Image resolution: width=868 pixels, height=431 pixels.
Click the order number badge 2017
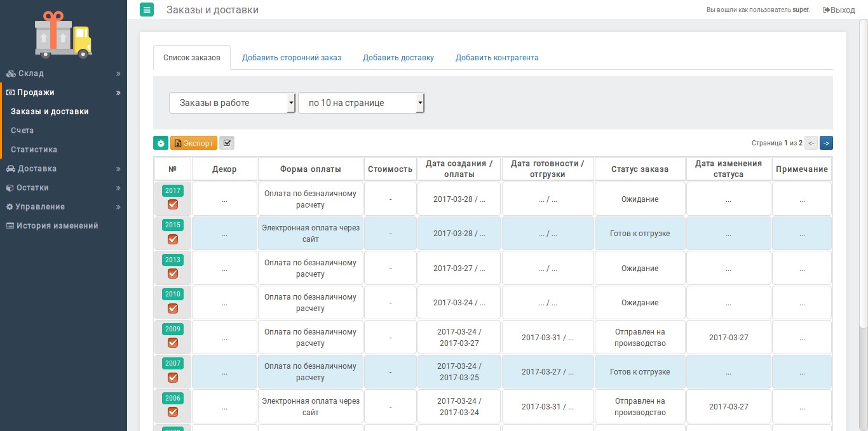(x=173, y=190)
